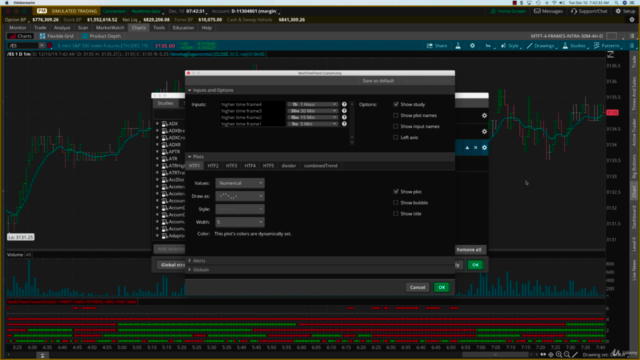Open higher time frame3 dropdown (30 Min)

tap(313, 111)
